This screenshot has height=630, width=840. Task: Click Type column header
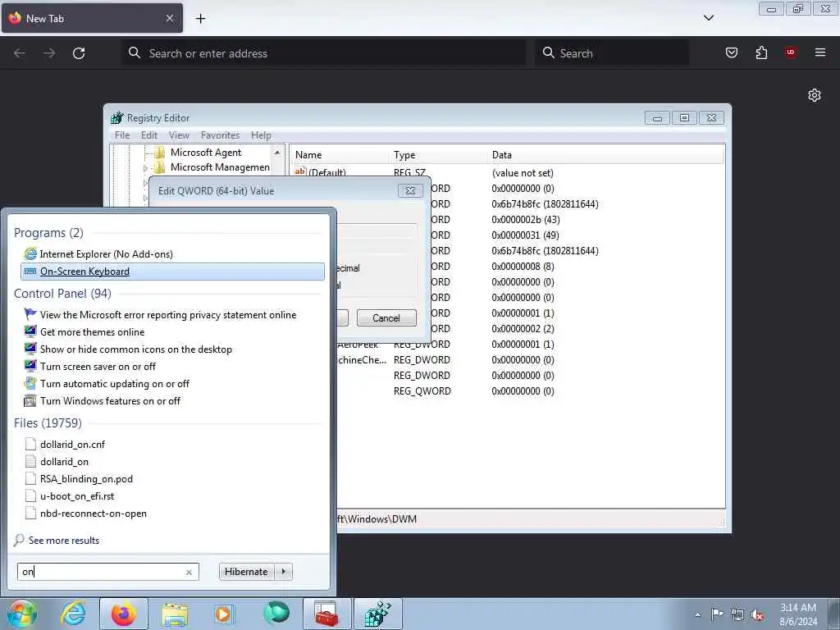[438, 155]
